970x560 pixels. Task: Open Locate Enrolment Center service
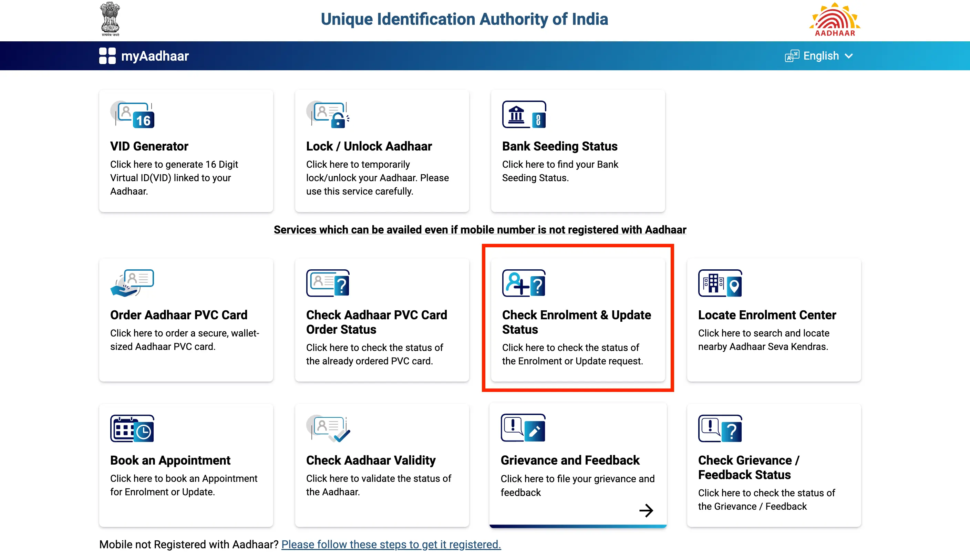pyautogui.click(x=774, y=320)
